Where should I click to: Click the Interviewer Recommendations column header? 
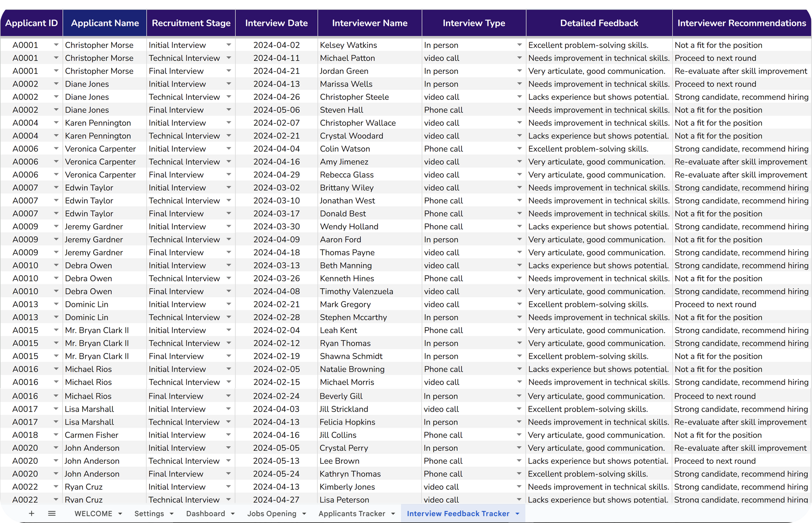(742, 23)
